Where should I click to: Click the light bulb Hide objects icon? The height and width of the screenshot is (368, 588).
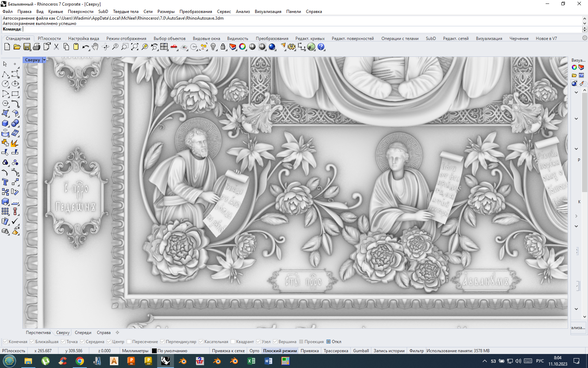point(213,47)
